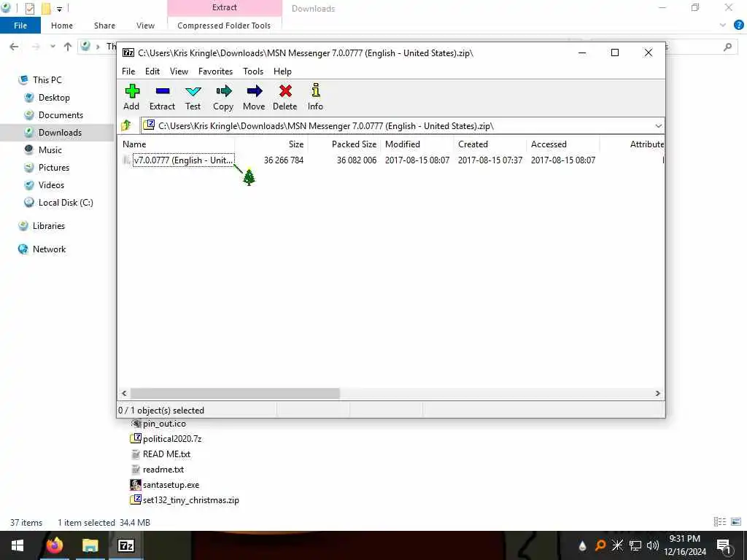
Task: Switch Explorer to large icons view
Action: 736,522
